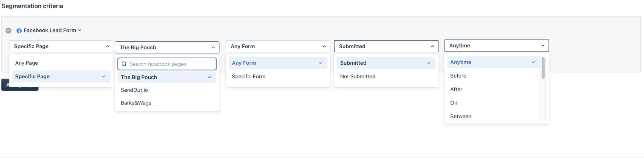
Task: Focus the Search facebook pages field
Action: [x=167, y=64]
